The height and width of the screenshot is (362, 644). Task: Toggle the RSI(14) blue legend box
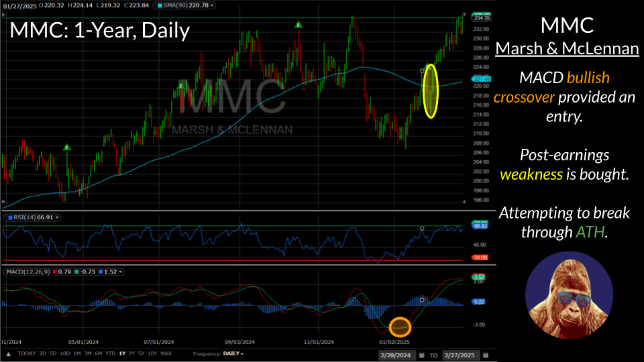(9, 218)
